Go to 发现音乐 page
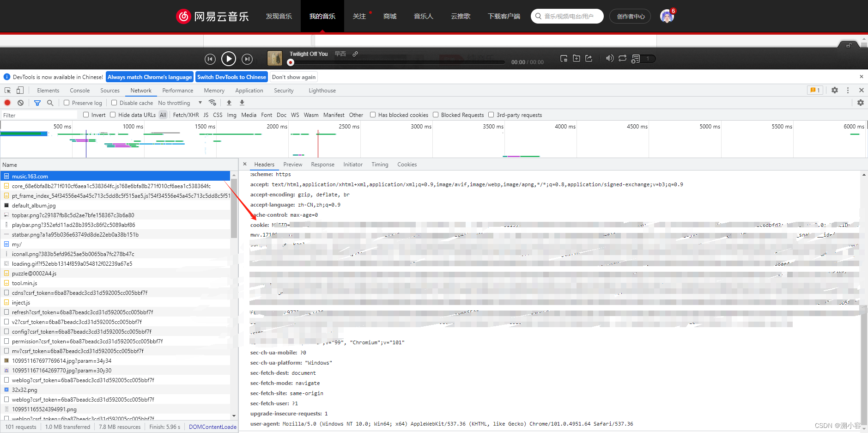 (279, 16)
